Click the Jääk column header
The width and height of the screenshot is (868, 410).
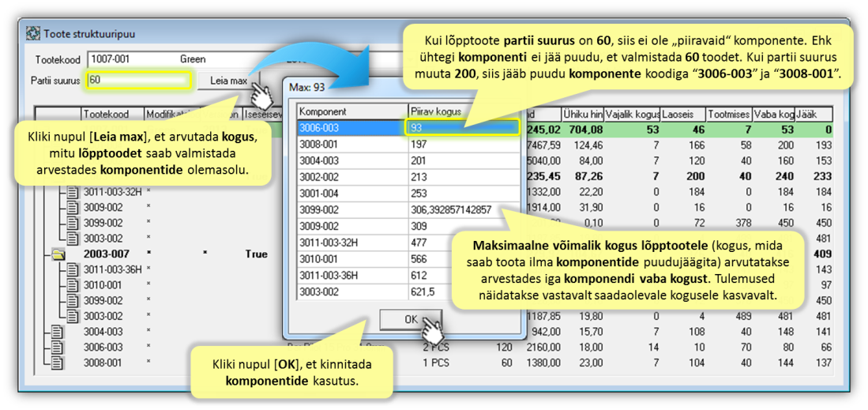pyautogui.click(x=814, y=114)
